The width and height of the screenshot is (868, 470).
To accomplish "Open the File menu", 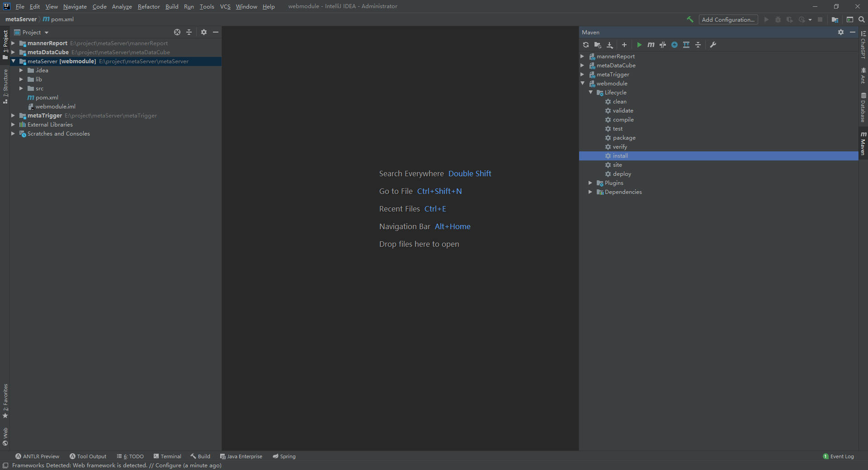I will click(20, 6).
